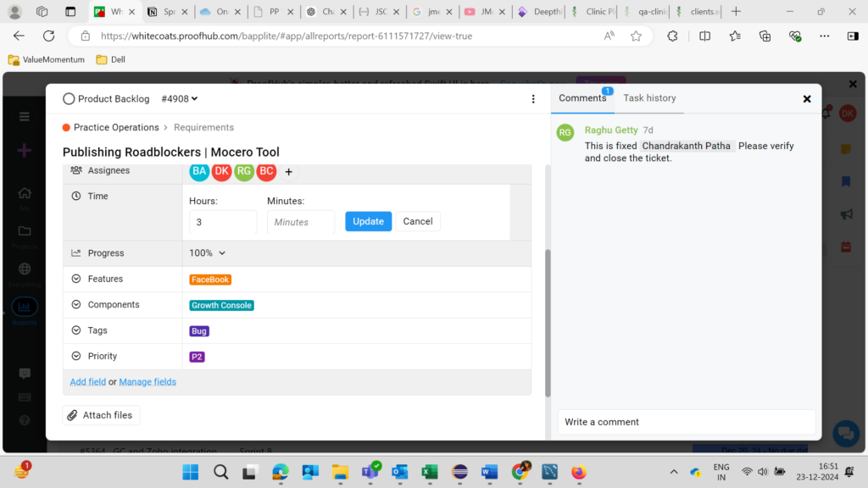The width and height of the screenshot is (868, 488).
Task: Toggle the task completion circle checkbox
Action: point(69,99)
